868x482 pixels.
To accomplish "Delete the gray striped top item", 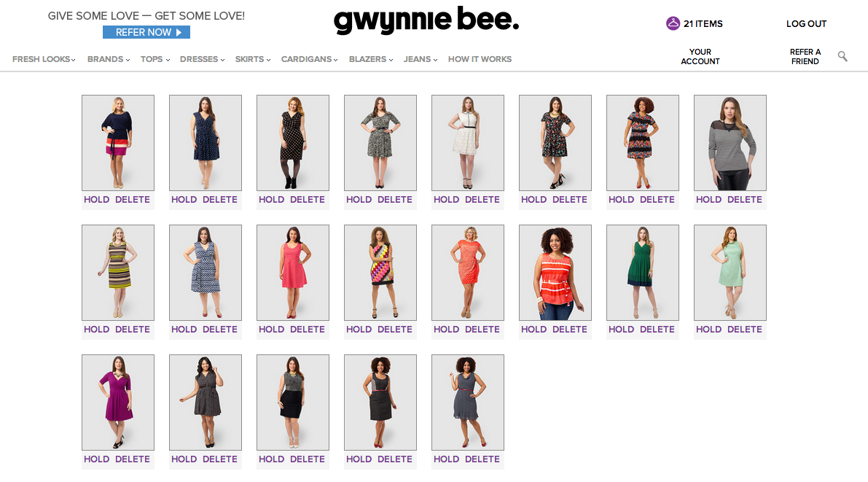I will point(745,200).
